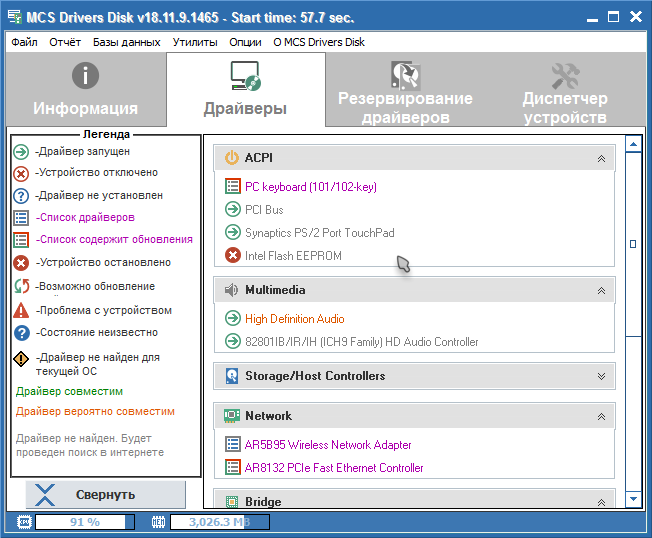Click legend icon for Драйвер не установлен
Screen dimensions: 652x538
point(21,196)
